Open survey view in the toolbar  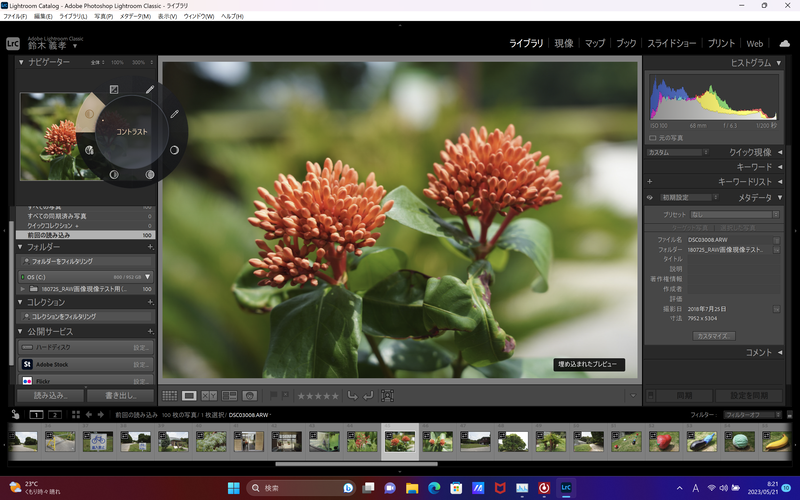pyautogui.click(x=229, y=395)
